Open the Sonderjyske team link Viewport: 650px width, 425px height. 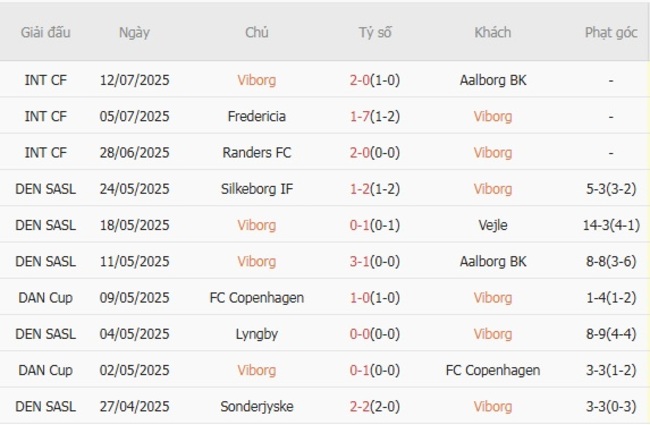256,406
